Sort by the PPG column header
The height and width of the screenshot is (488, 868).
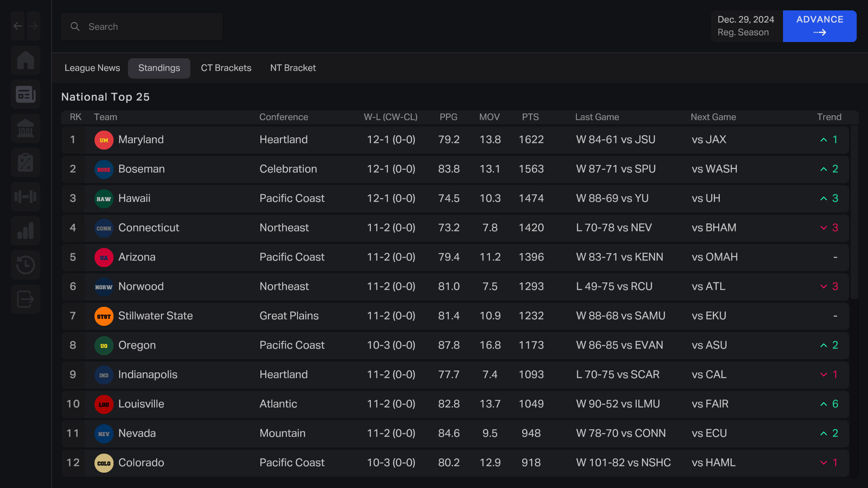[x=448, y=117]
